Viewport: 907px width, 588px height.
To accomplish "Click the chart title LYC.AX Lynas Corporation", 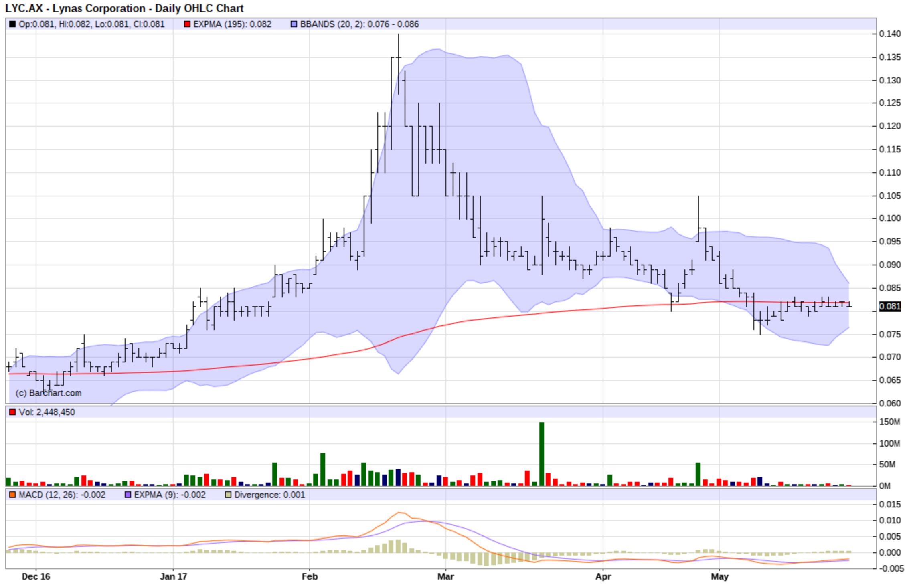I will click(x=124, y=8).
